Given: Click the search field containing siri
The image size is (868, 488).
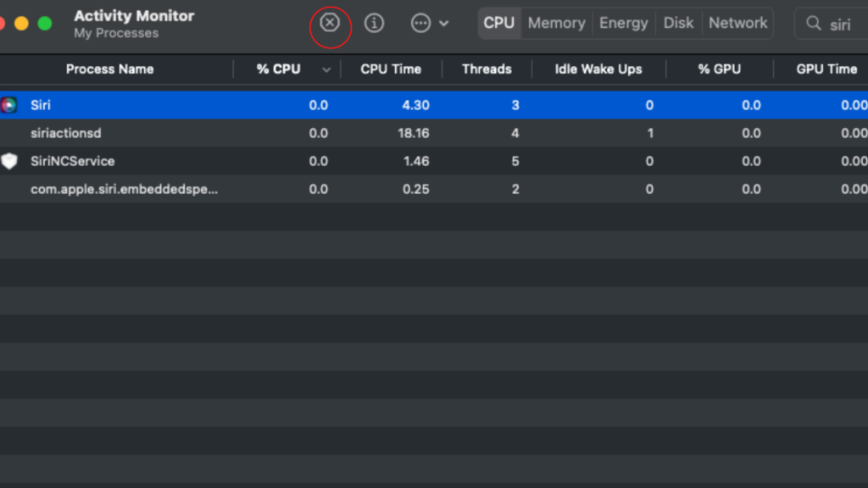Looking at the screenshot, I should tap(832, 23).
